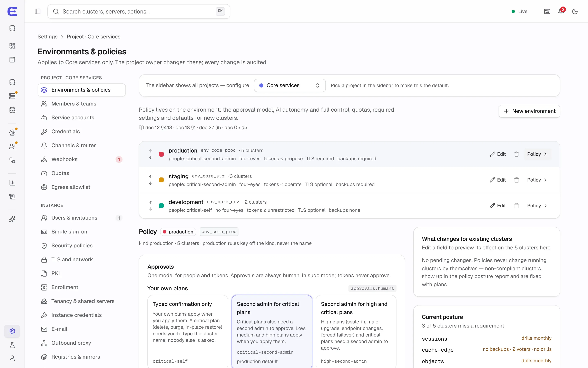Open Single sign-on instance settings

[82, 232]
